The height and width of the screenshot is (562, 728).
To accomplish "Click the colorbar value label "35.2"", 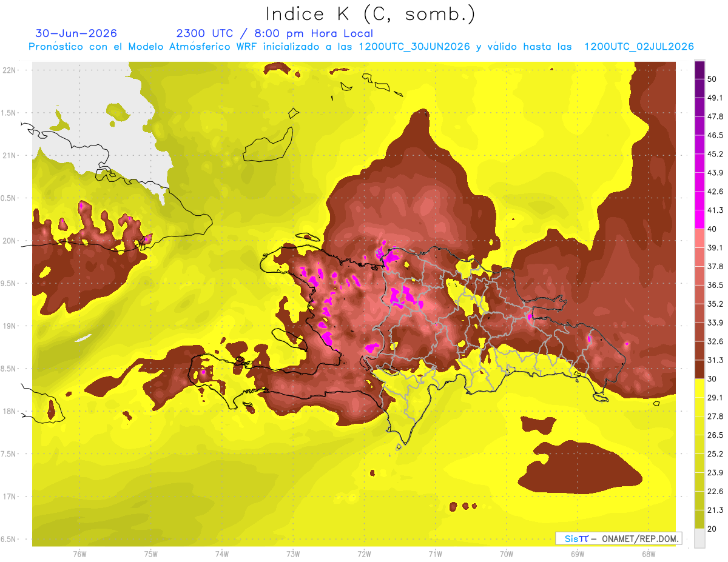I will (715, 304).
